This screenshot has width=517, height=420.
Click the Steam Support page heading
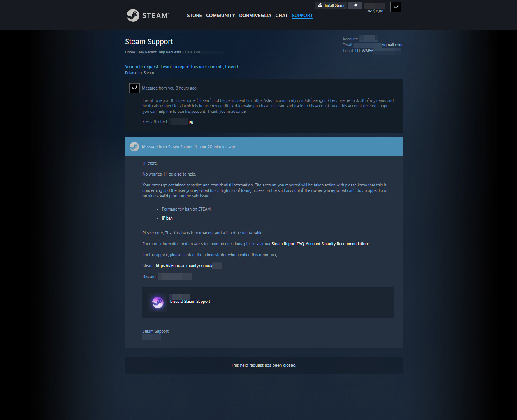coord(149,42)
